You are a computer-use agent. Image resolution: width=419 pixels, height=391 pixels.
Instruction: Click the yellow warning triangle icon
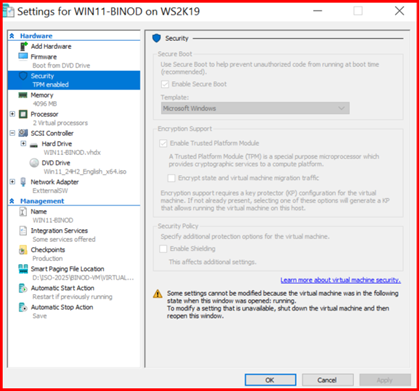pyautogui.click(x=158, y=294)
